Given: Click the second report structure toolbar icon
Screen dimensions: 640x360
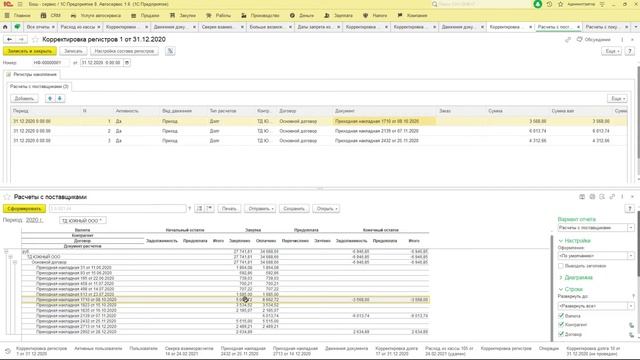Looking at the screenshot, I should click(209, 209).
